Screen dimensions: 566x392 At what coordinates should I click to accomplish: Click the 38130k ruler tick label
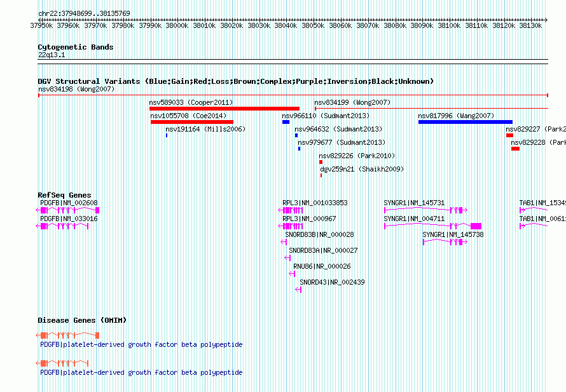tap(530, 25)
